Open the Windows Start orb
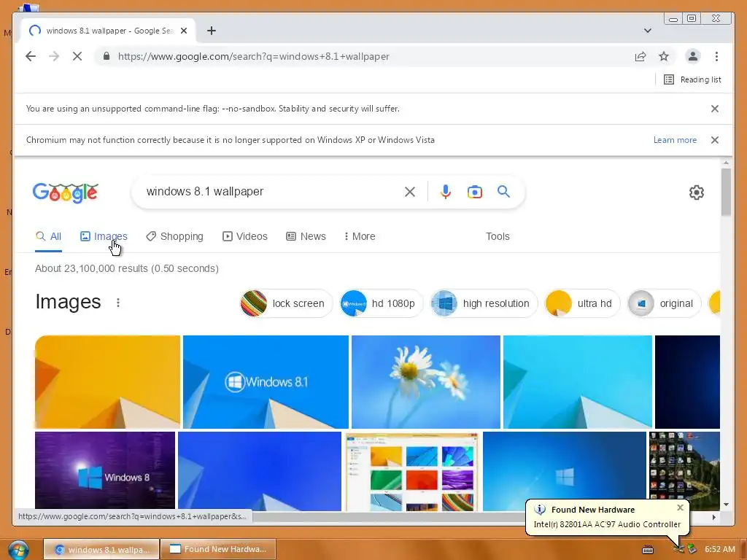Image resolution: width=747 pixels, height=560 pixels. pos(18,550)
